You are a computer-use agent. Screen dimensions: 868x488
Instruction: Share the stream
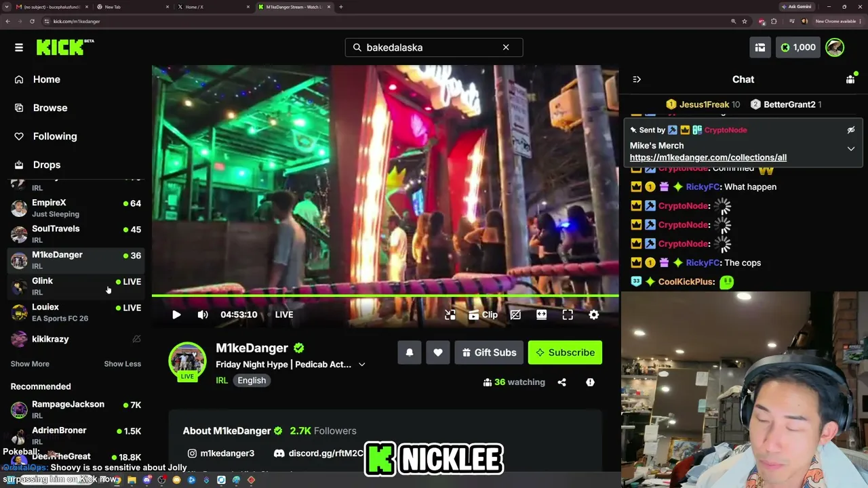click(561, 382)
